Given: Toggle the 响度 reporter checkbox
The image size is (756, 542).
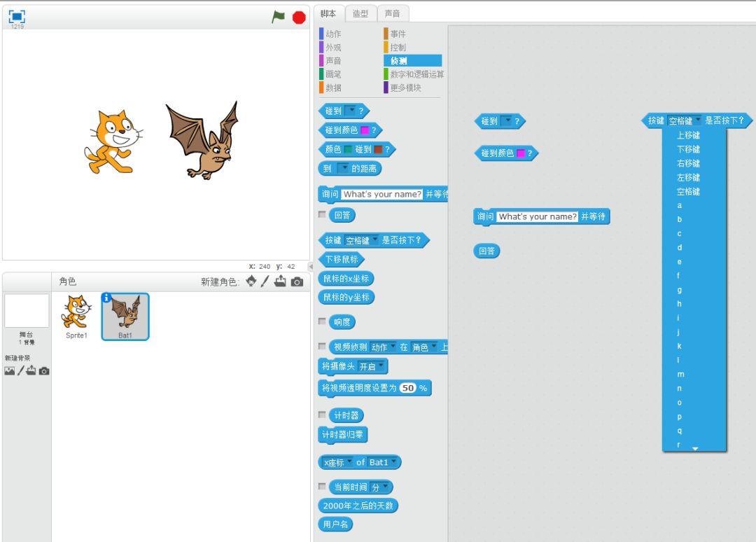Looking at the screenshot, I should [322, 321].
